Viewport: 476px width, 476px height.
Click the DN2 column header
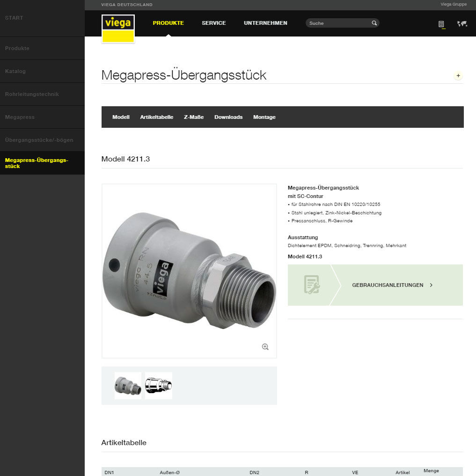tap(254, 472)
